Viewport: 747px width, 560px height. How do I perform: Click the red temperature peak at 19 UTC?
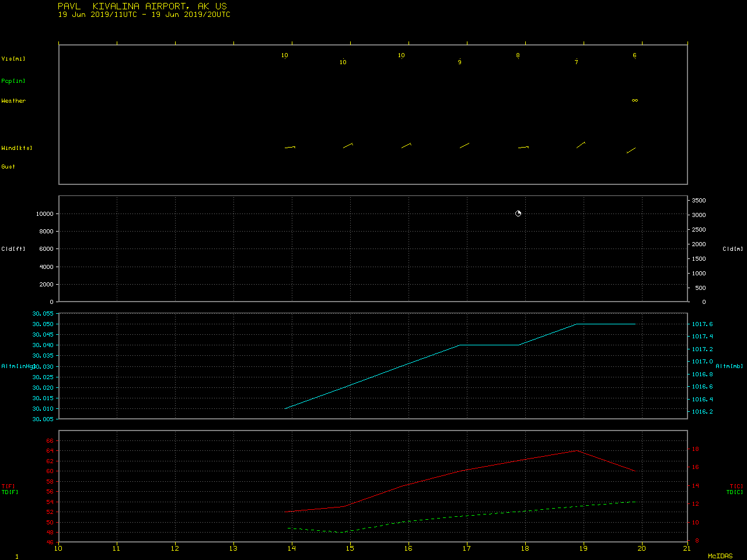(x=577, y=450)
